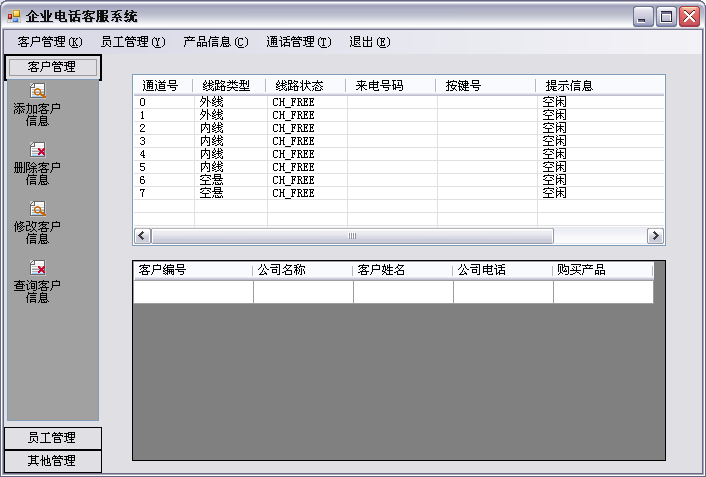Click the scroll left arrow of channel list
Screen dimensions: 706x477
(142, 236)
